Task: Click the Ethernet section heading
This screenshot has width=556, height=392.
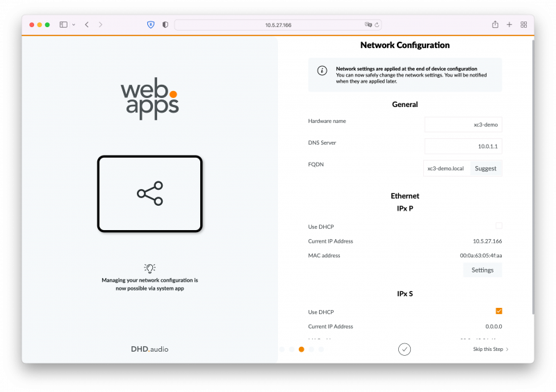Action: (x=405, y=196)
